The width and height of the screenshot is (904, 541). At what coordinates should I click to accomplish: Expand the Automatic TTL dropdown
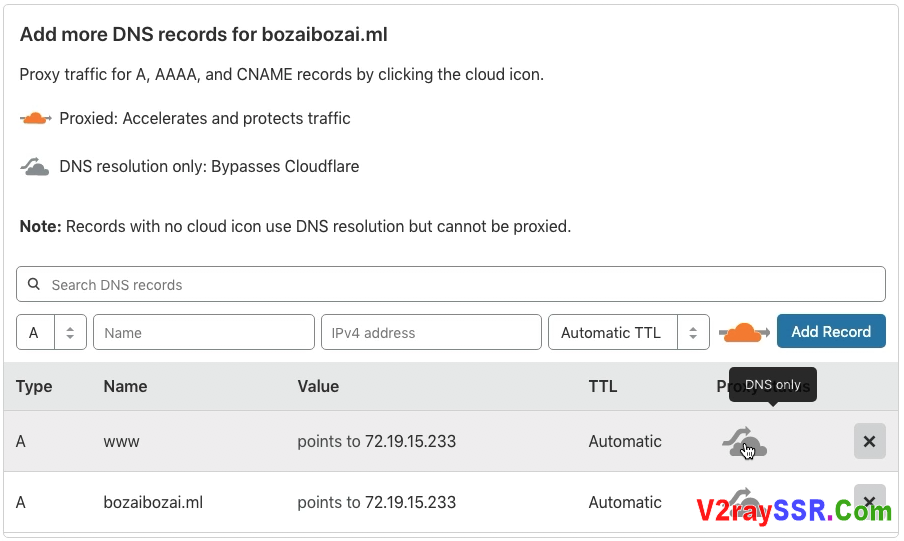click(x=628, y=333)
